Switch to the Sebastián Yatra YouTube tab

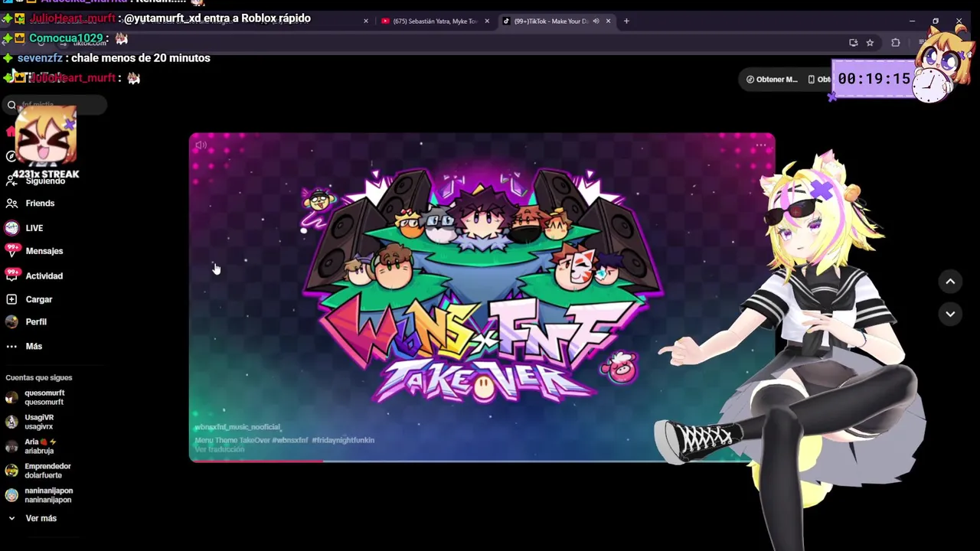434,21
